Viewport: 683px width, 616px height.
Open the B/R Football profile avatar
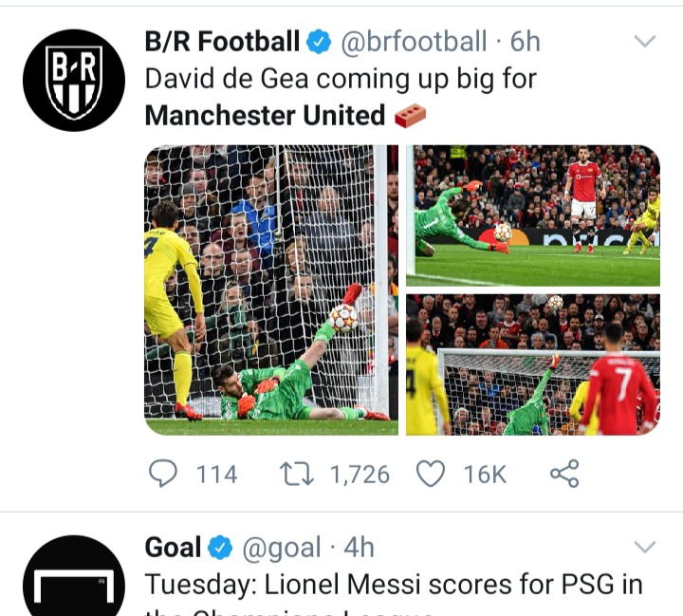pos(74,81)
